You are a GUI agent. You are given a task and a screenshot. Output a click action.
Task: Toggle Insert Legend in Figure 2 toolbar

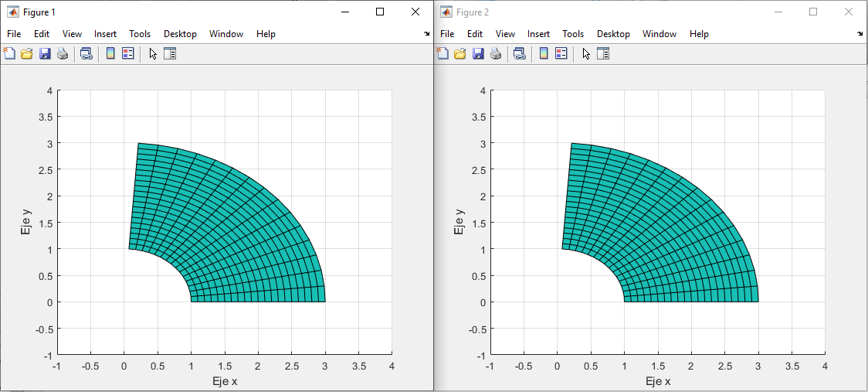coord(561,53)
